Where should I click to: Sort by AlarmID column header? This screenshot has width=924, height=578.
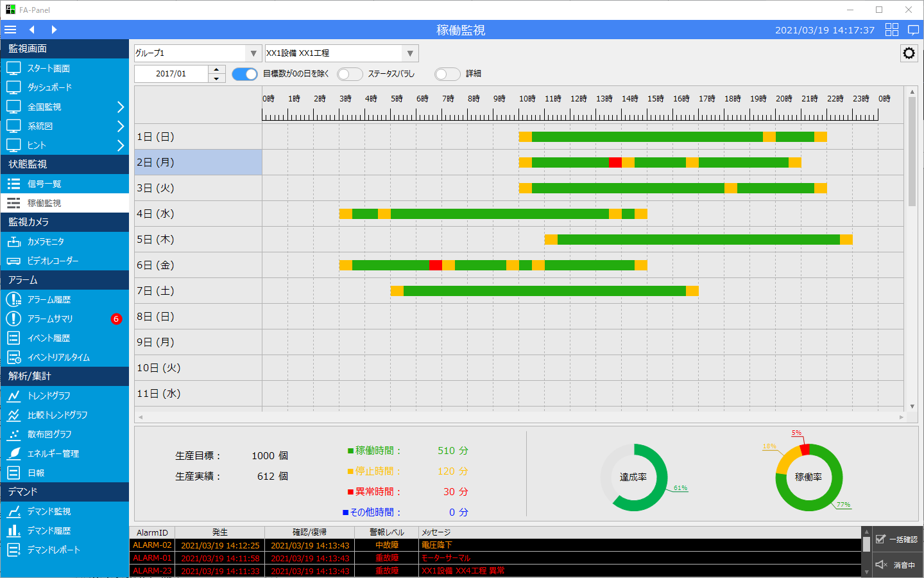click(x=152, y=532)
